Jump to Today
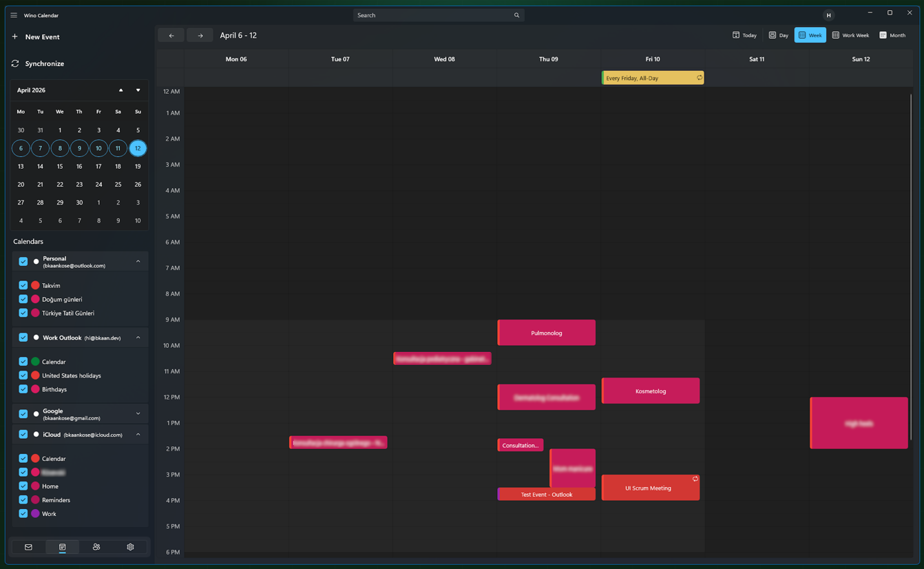 tap(744, 35)
